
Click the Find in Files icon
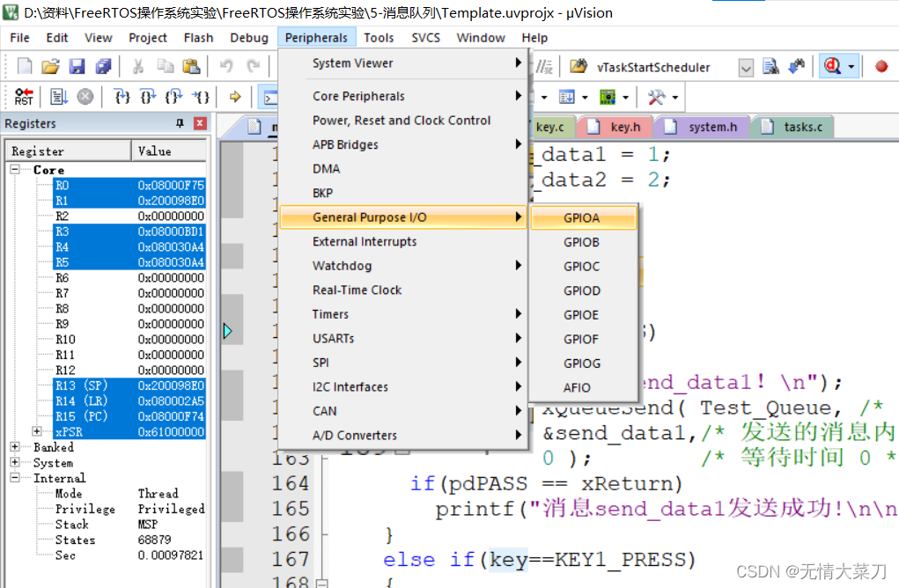(x=770, y=67)
